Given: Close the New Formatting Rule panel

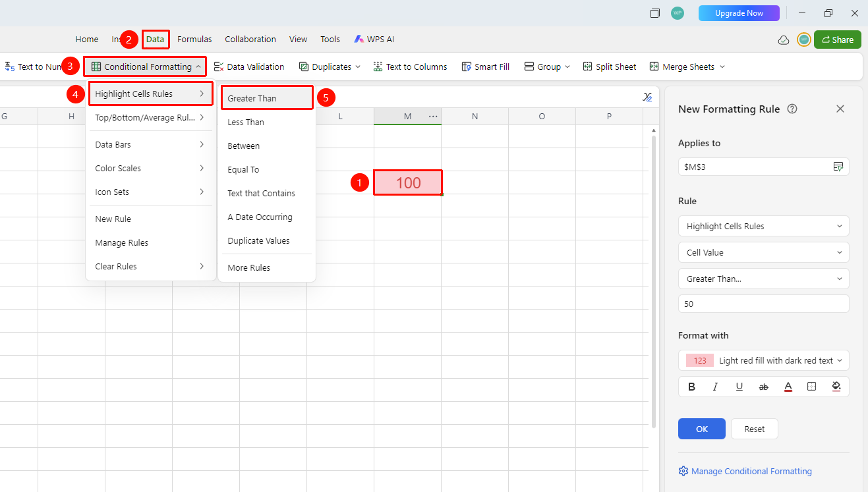Looking at the screenshot, I should 840,109.
